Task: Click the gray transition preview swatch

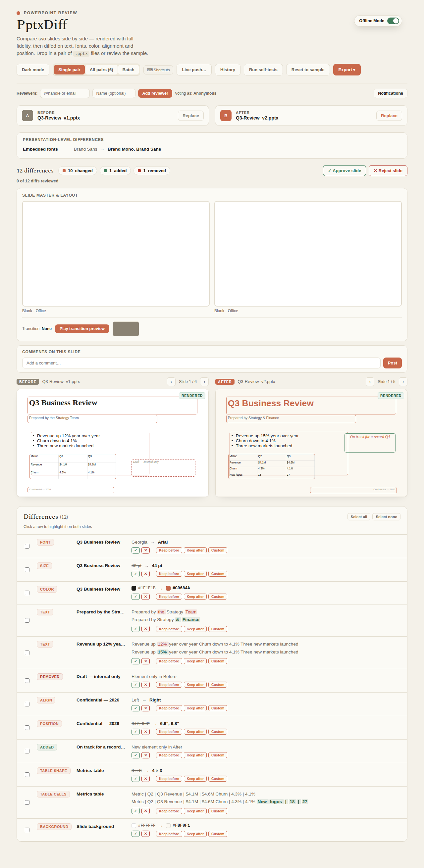Action: pos(126,329)
